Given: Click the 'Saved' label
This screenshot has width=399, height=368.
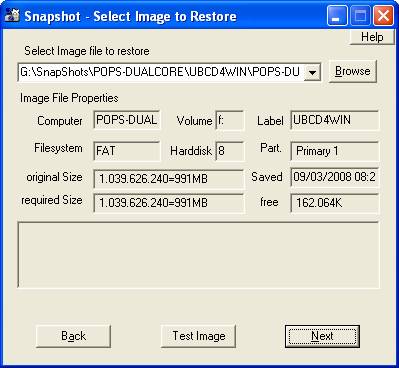Looking at the screenshot, I should point(267,177).
